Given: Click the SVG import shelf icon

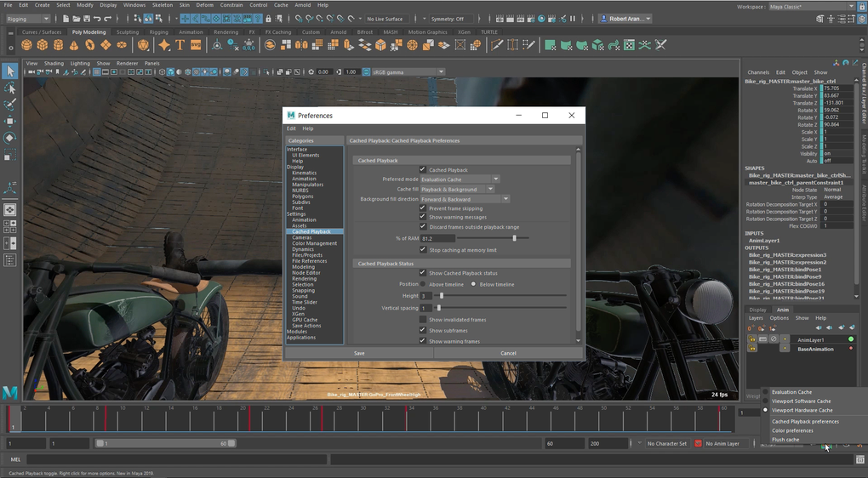Looking at the screenshot, I should [x=197, y=45].
